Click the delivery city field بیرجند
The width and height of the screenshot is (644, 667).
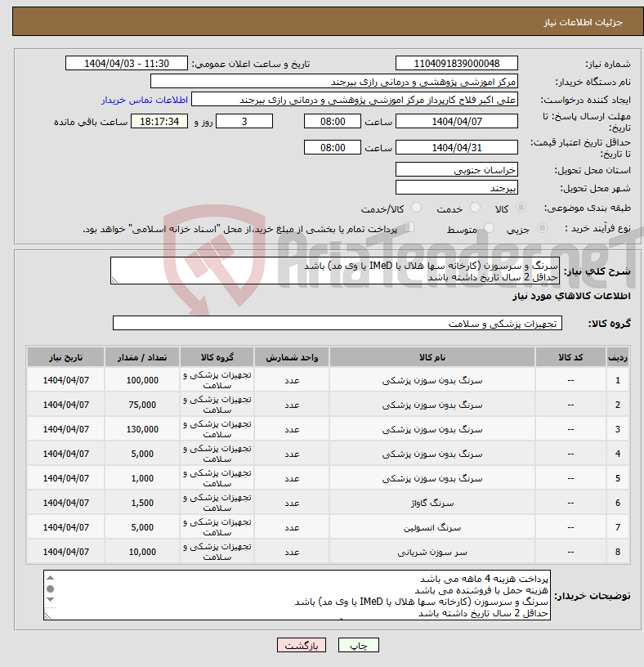[456, 188]
